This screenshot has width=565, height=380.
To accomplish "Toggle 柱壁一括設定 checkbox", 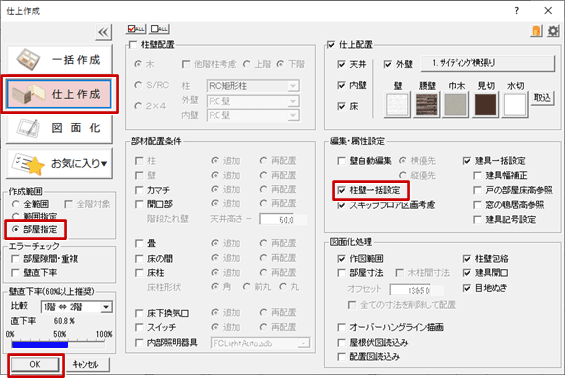I will 342,190.
